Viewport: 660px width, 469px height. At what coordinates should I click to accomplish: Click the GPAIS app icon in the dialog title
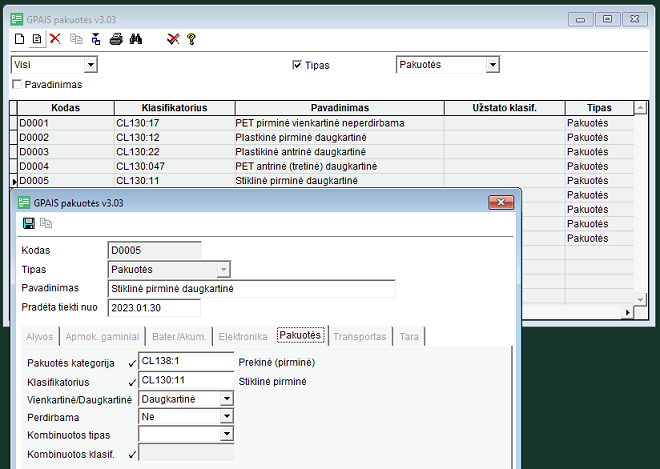24,203
